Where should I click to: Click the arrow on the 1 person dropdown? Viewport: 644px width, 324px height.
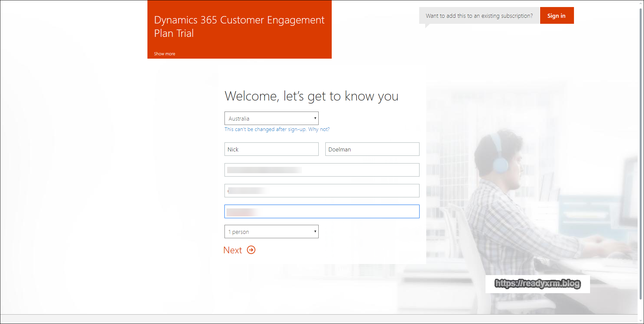(x=315, y=232)
